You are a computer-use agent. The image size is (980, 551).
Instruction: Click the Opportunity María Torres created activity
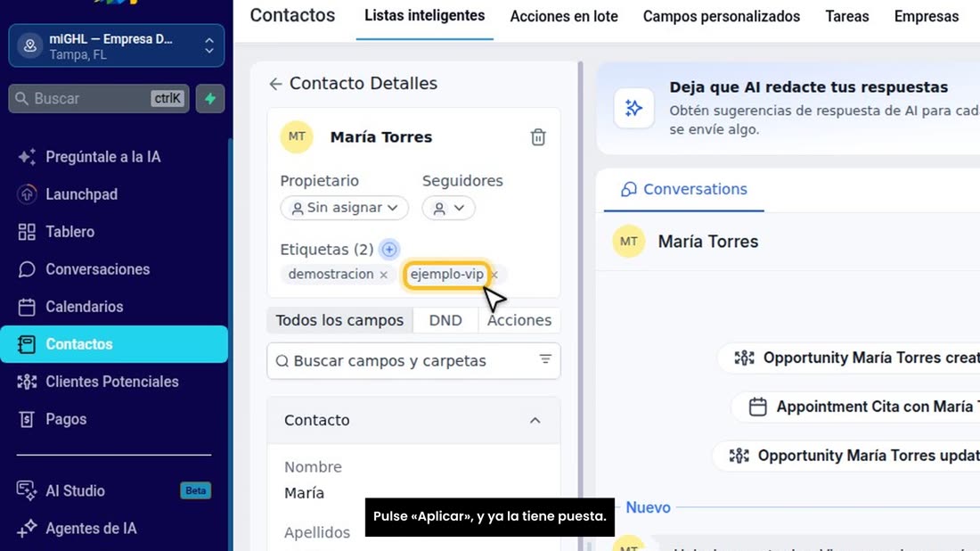pos(849,358)
